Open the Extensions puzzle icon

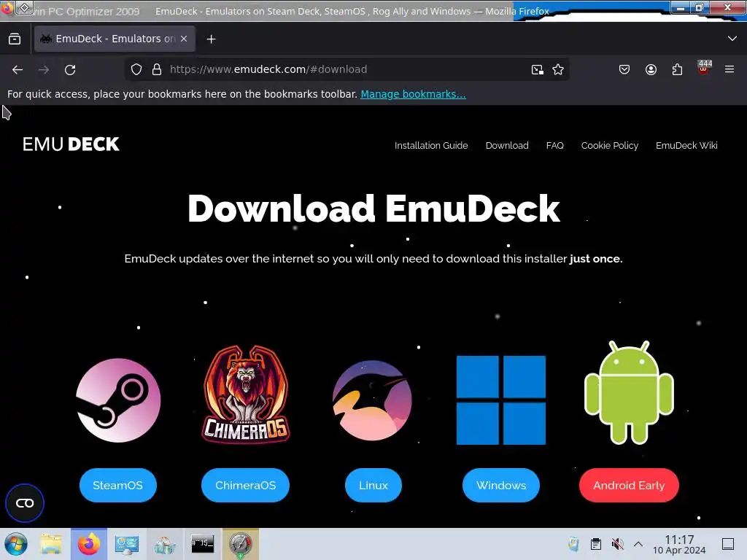(x=677, y=69)
